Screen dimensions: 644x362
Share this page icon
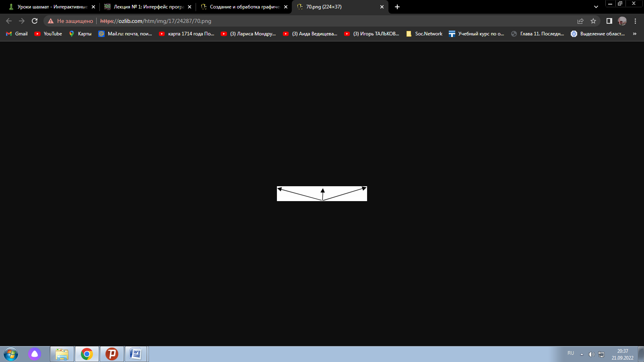point(580,21)
